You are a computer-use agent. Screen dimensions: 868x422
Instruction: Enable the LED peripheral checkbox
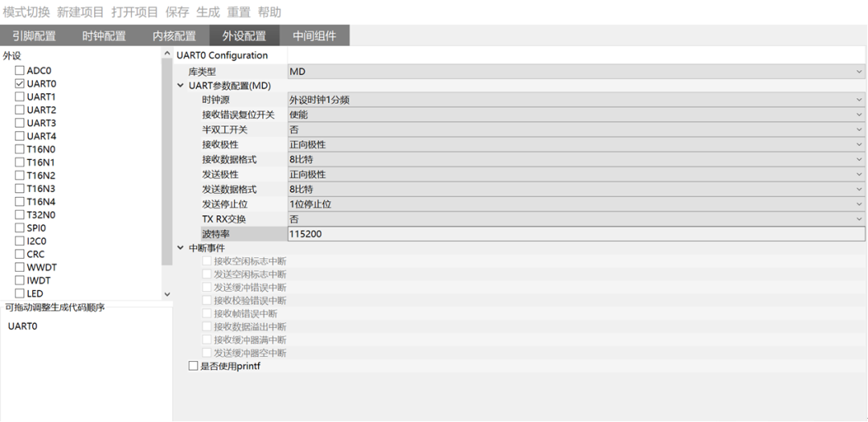(19, 293)
